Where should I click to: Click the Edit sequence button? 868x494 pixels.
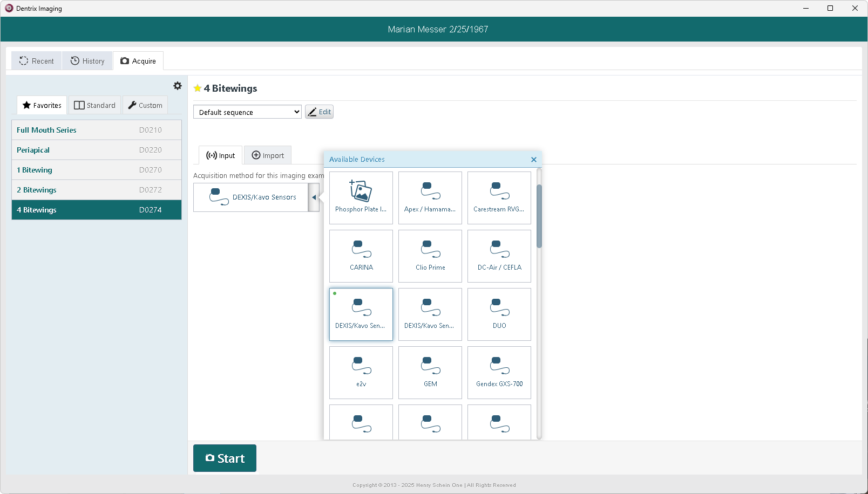click(319, 112)
